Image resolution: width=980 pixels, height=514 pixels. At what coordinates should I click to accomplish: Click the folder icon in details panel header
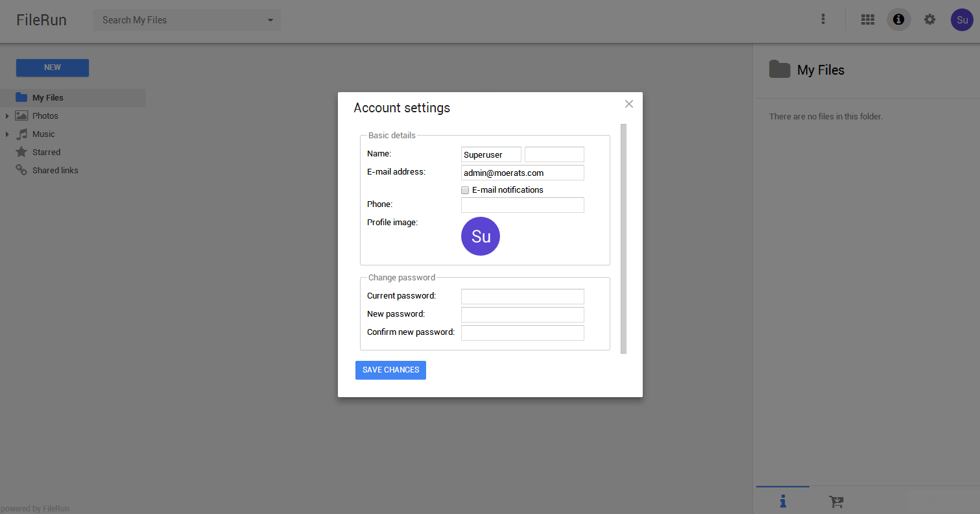click(780, 69)
